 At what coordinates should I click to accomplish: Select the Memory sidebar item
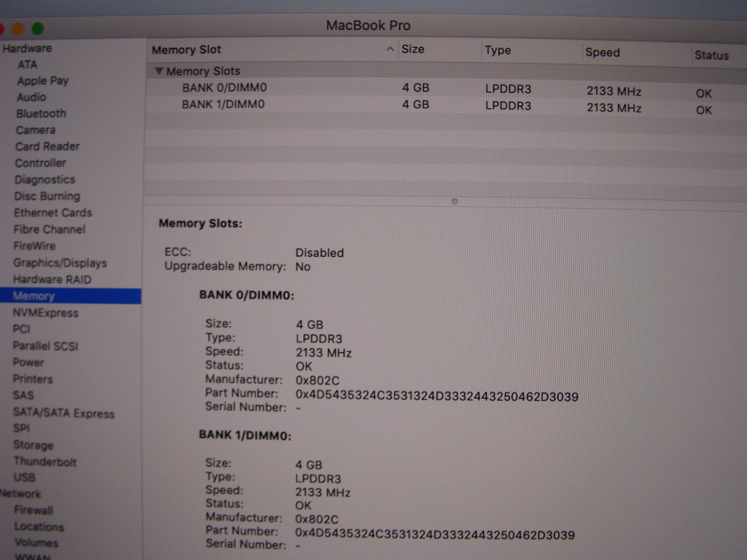[x=34, y=296]
